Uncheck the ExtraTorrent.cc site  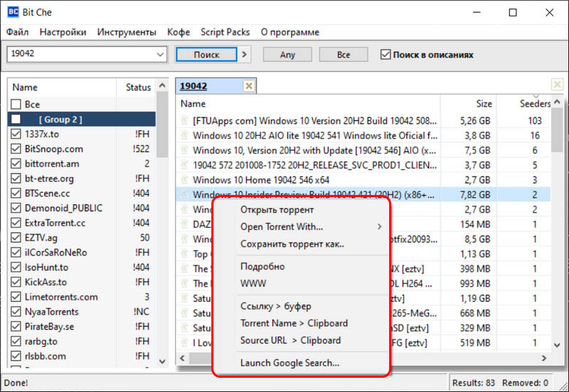[x=16, y=223]
